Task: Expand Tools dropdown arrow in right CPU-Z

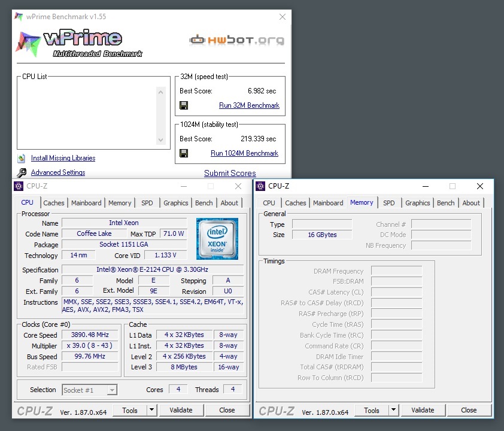Action: click(393, 410)
